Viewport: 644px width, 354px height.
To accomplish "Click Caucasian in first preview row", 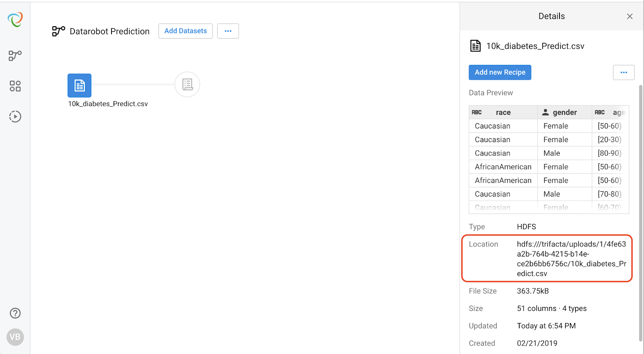I will tap(493, 126).
